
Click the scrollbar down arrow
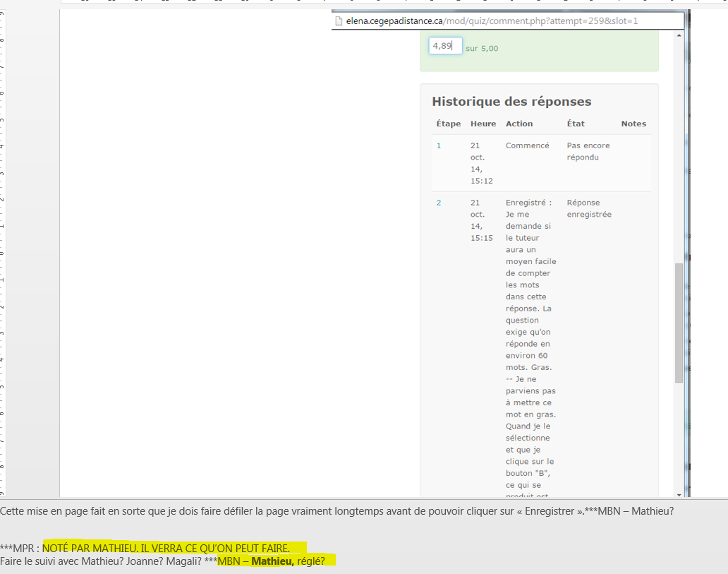click(x=679, y=495)
